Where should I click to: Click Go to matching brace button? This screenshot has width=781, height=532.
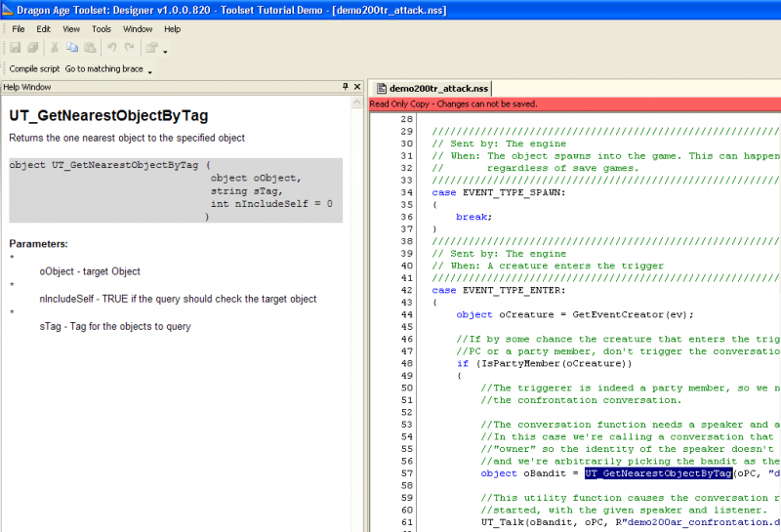pos(103,69)
